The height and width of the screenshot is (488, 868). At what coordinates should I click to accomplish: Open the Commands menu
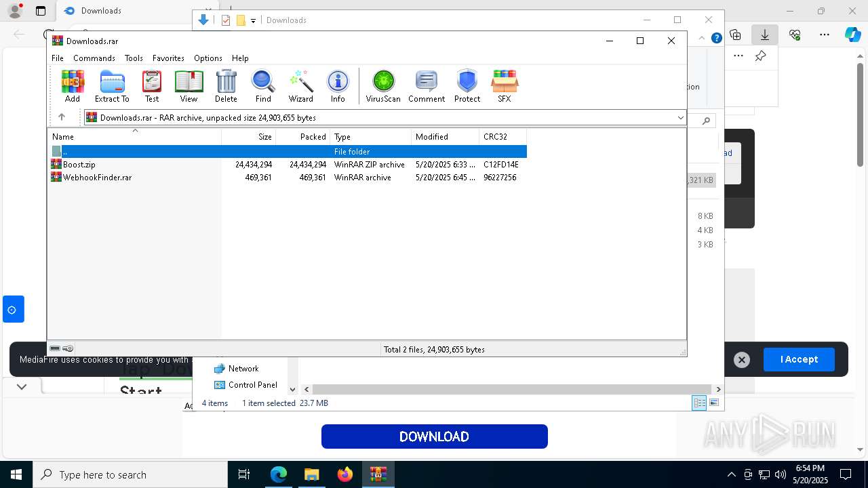click(x=94, y=58)
